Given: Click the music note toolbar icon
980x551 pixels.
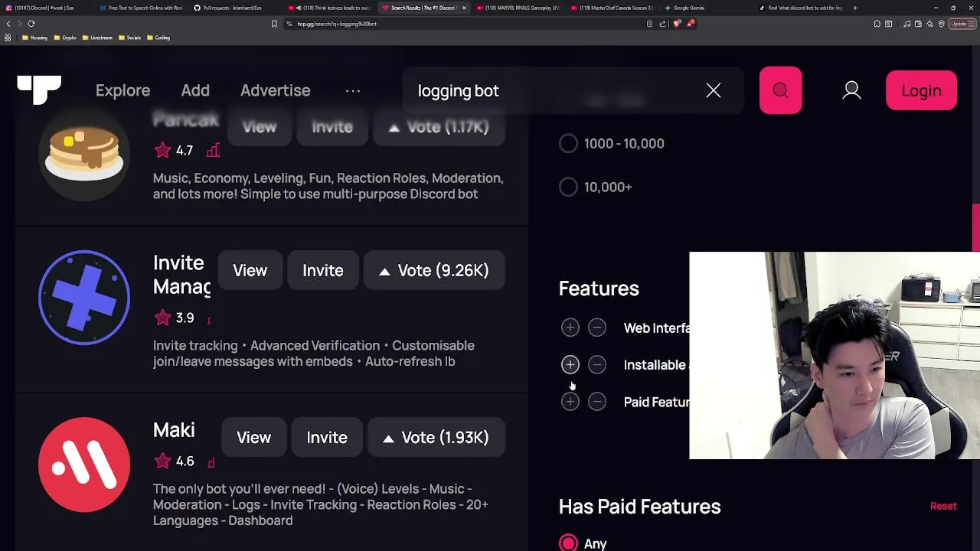Looking at the screenshot, I should pyautogui.click(x=907, y=24).
